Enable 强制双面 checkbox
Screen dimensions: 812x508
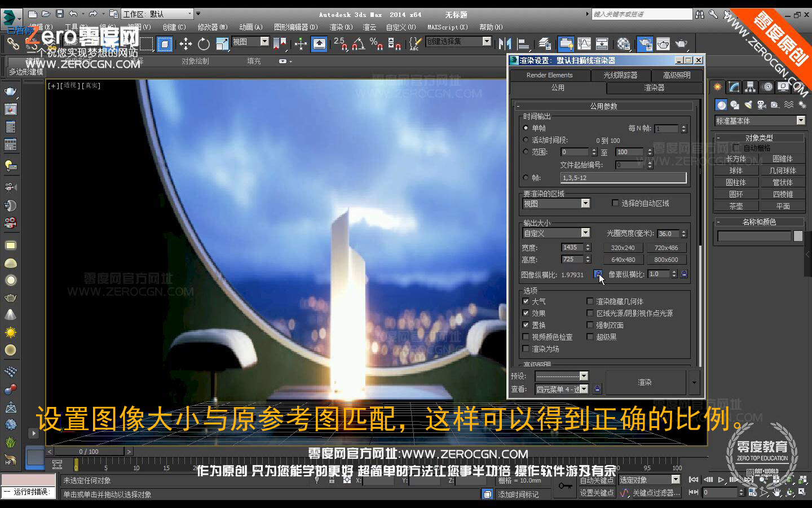[590, 325]
